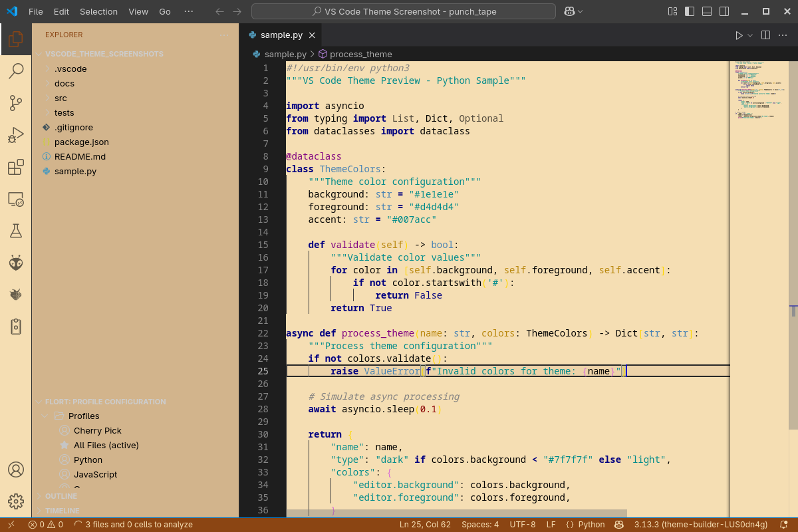Click the VS Code logo icon

[x=12, y=11]
